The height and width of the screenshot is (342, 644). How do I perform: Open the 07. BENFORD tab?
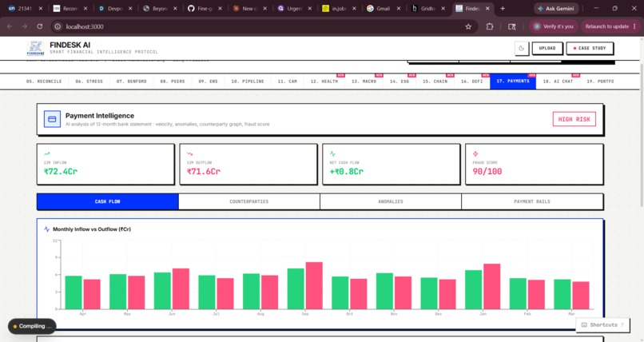[x=131, y=82]
